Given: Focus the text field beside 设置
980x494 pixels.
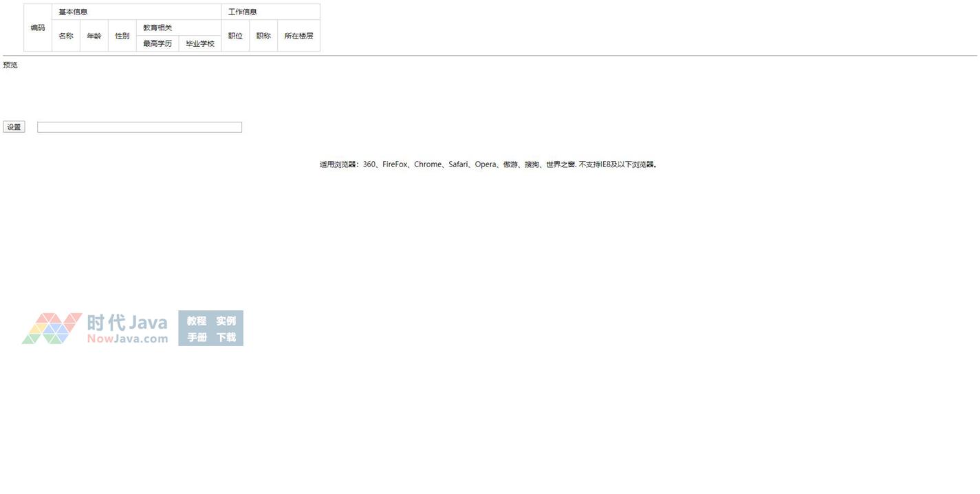Looking at the screenshot, I should click(140, 127).
